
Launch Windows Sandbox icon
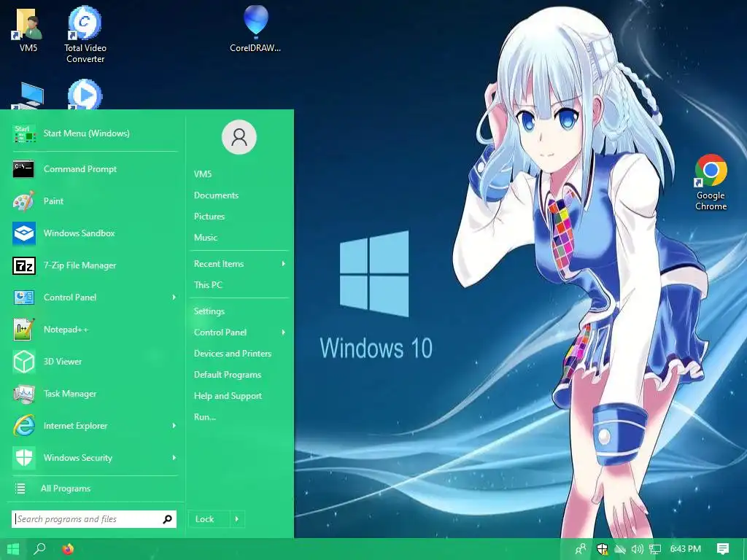tap(24, 233)
